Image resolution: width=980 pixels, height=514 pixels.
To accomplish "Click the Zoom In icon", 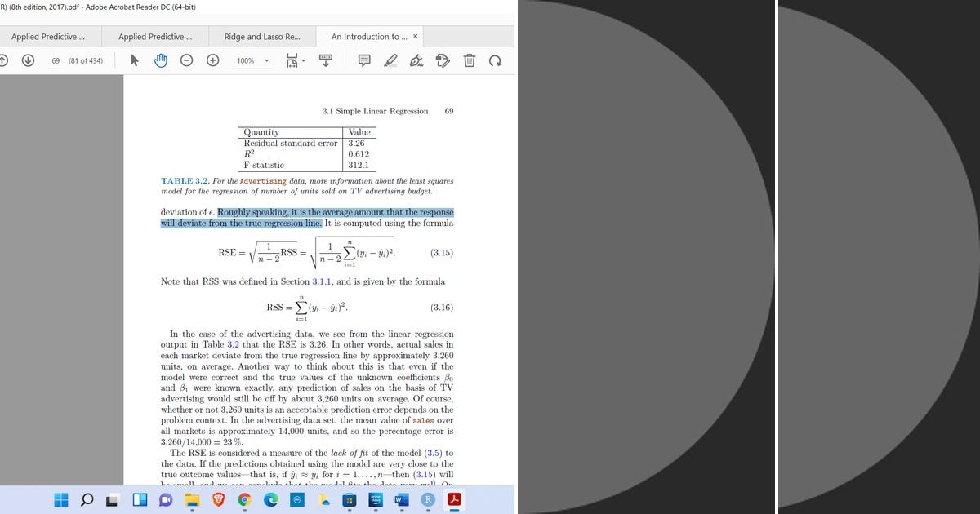I will (x=212, y=60).
